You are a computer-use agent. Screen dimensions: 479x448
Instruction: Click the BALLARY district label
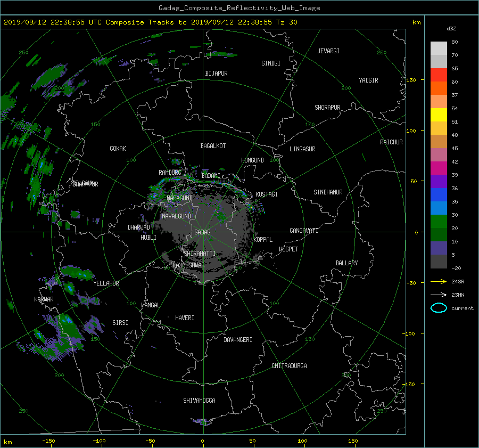coord(346,263)
